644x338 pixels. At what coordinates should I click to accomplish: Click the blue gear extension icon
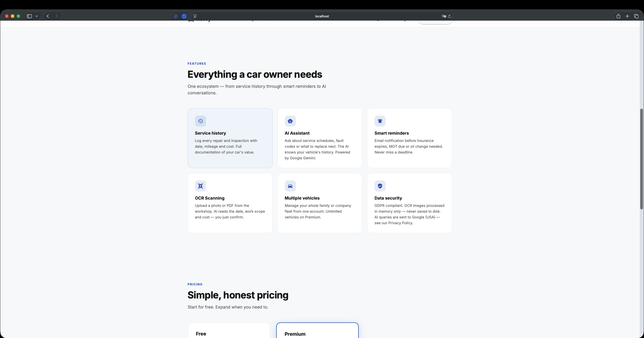tap(175, 16)
